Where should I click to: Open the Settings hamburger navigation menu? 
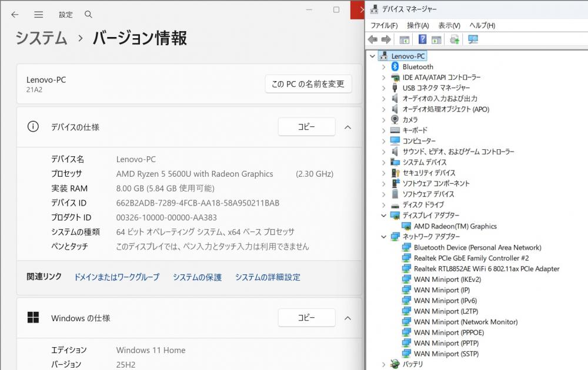click(x=38, y=14)
